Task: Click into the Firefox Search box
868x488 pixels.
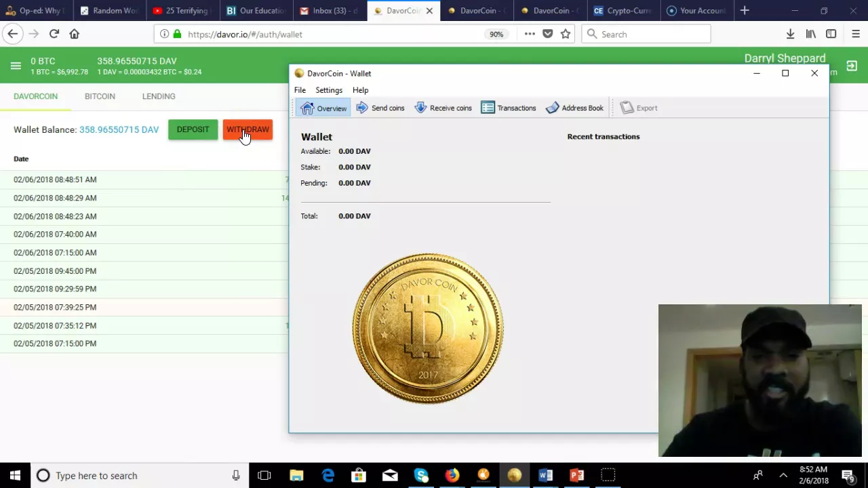Action: (x=646, y=34)
